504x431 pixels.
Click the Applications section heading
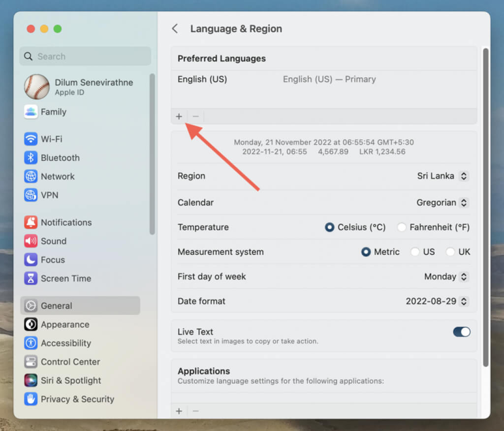204,371
